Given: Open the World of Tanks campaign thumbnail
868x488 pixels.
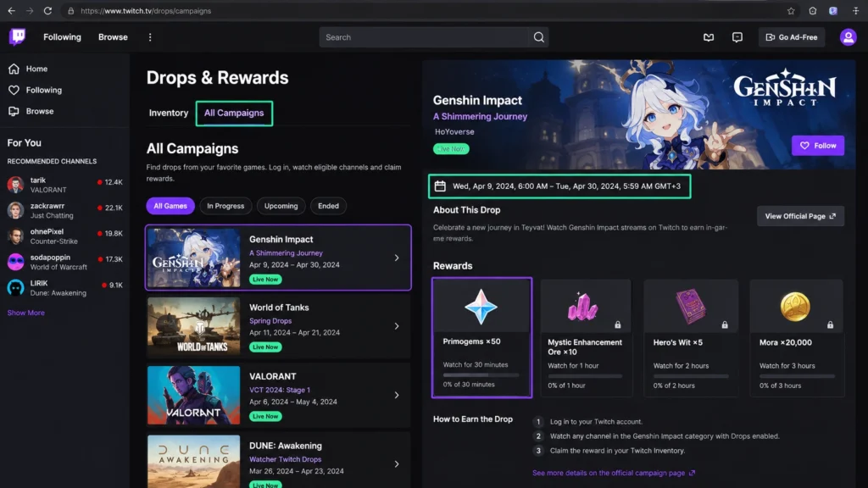Looking at the screenshot, I should (194, 326).
